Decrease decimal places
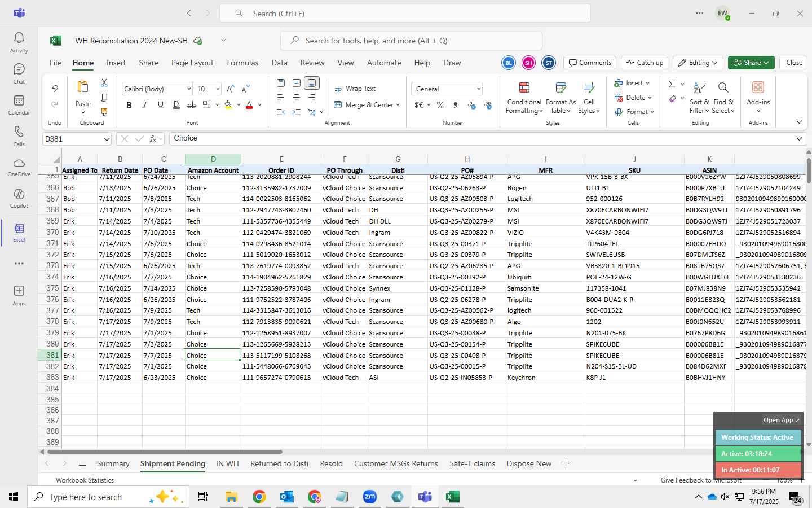Image resolution: width=812 pixels, height=508 pixels. (487, 105)
